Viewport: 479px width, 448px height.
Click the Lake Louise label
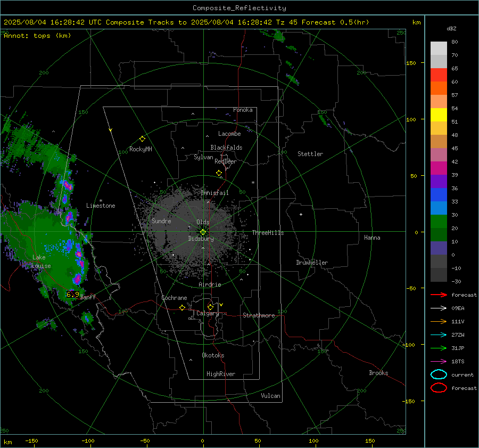(41, 262)
